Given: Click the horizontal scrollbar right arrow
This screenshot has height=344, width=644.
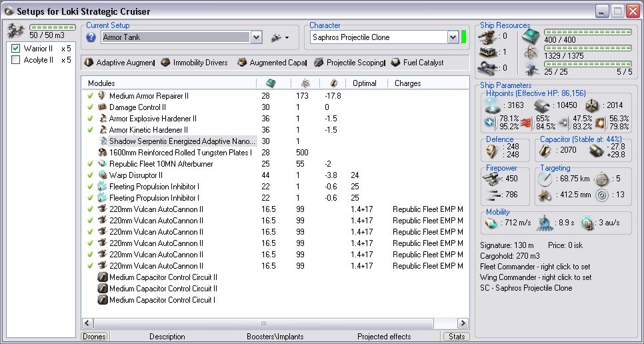Looking at the screenshot, I should coord(463,323).
